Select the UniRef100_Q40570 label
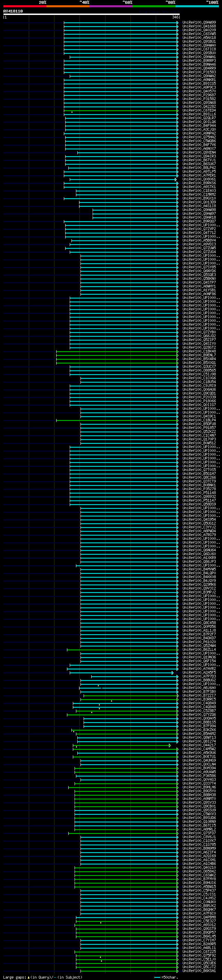The height and width of the screenshot is (980, 222). tap(199, 91)
